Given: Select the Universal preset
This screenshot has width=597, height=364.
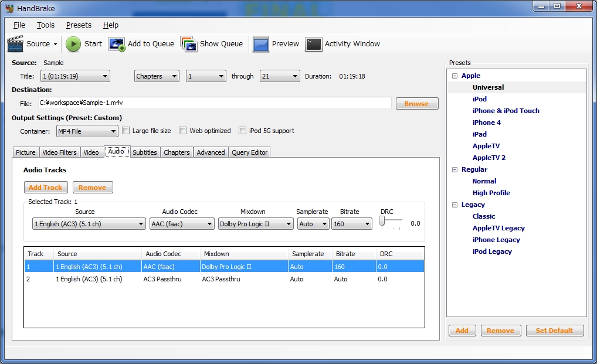Looking at the screenshot, I should [x=488, y=87].
